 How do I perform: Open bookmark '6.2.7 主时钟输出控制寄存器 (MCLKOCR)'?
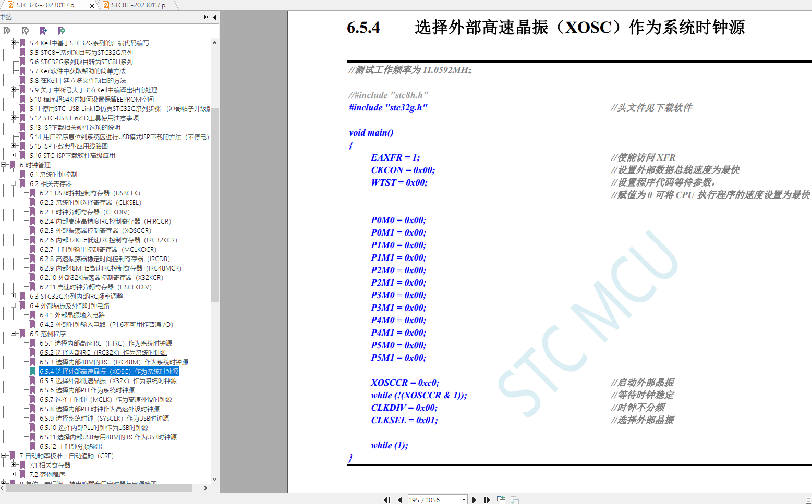point(98,250)
